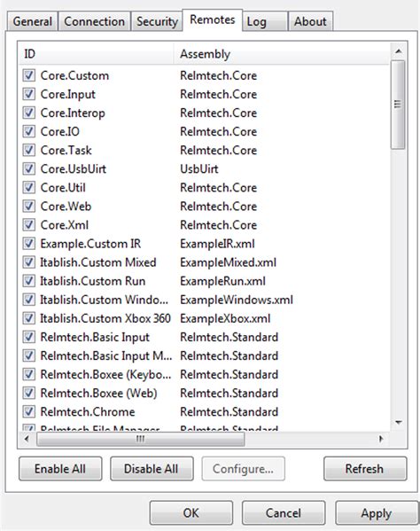Screen dimensions: 420x531
Task: Toggle the Relmtech.Chrome checkbox
Action: (28, 411)
